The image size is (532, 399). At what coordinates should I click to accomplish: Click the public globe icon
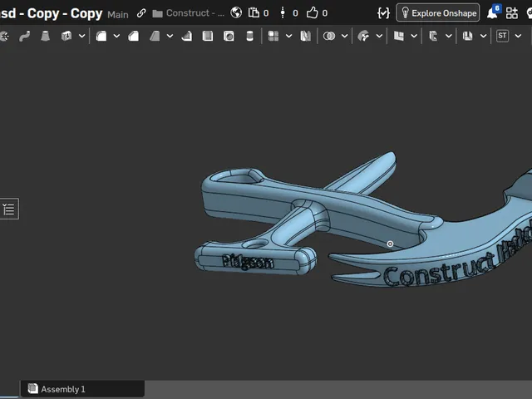coord(236,13)
